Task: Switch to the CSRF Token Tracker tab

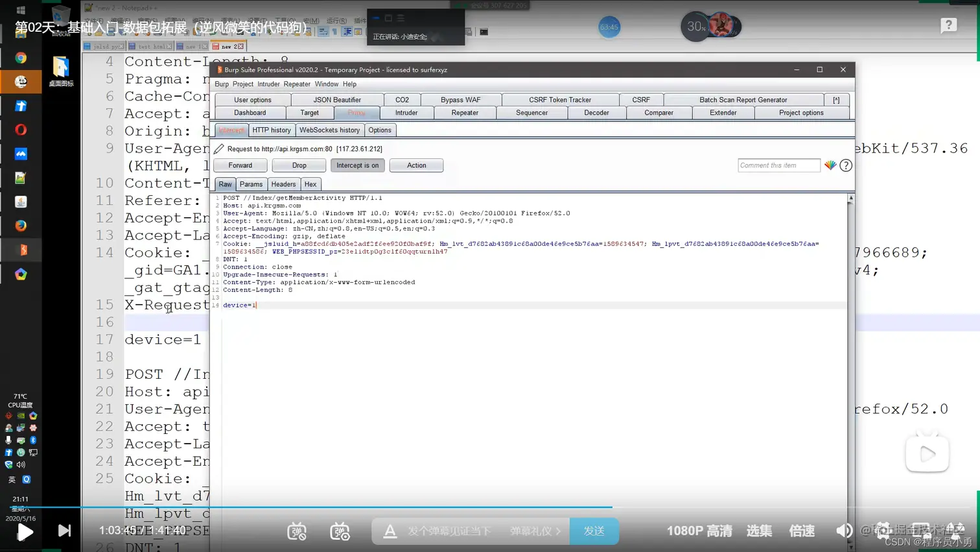Action: tap(560, 100)
